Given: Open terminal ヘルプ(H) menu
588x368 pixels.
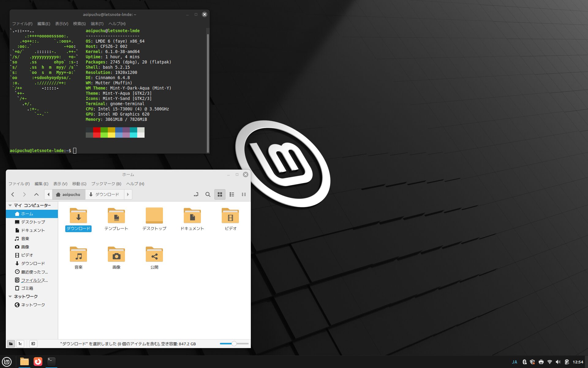Looking at the screenshot, I should click(x=117, y=24).
